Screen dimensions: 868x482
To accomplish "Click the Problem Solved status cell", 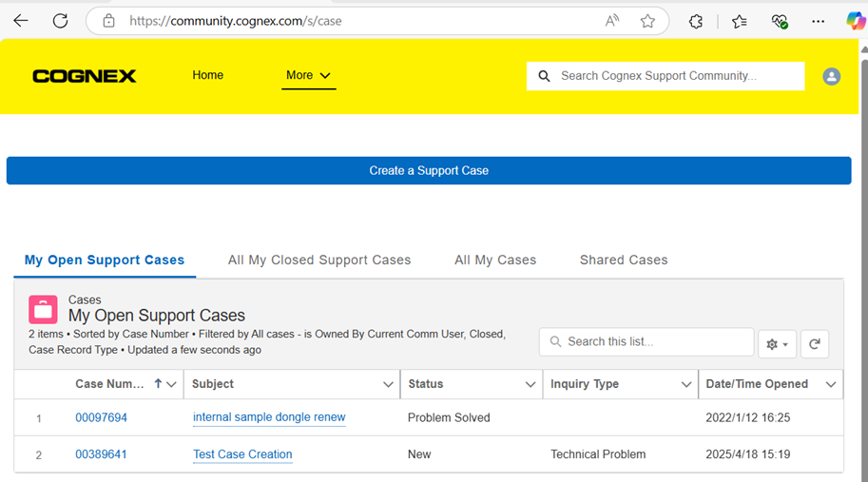I will (x=449, y=417).
